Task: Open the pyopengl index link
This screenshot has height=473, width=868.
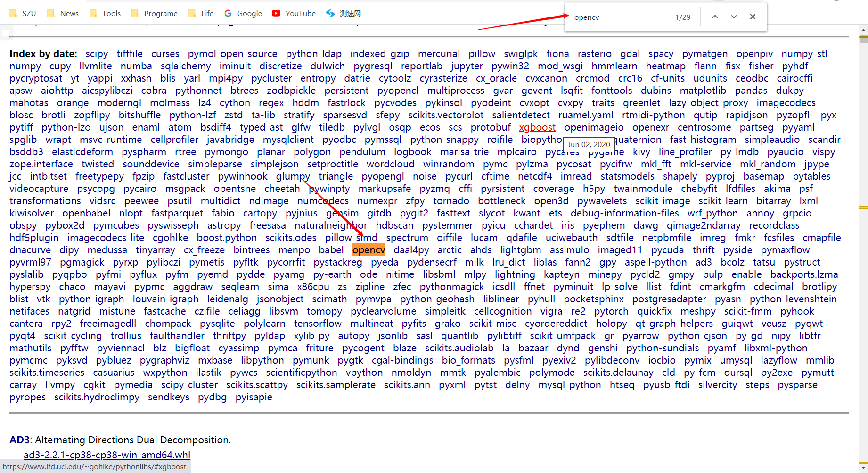Action: 383,176
